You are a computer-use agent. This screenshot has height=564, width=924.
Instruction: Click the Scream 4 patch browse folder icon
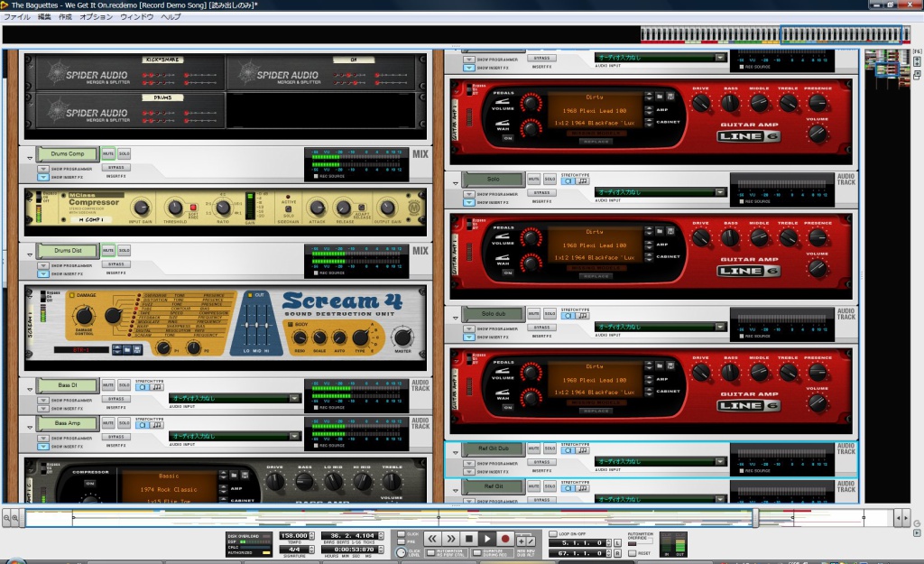pos(126,349)
